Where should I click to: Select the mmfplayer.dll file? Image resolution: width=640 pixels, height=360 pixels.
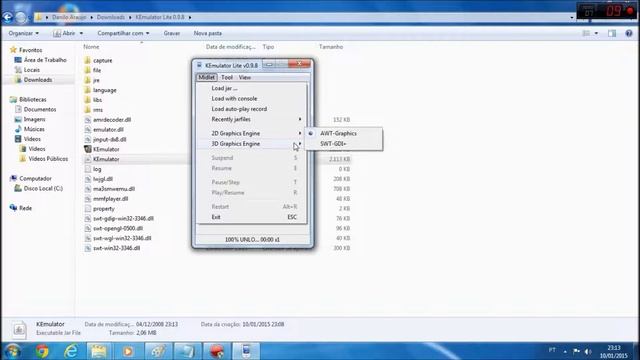coord(110,199)
